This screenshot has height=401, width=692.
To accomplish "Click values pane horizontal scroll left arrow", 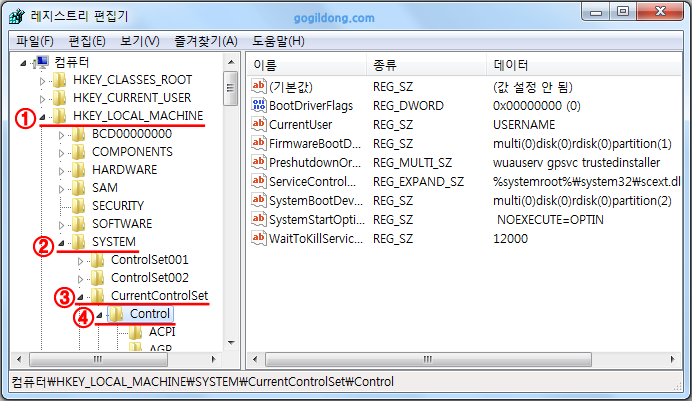I will click(255, 359).
